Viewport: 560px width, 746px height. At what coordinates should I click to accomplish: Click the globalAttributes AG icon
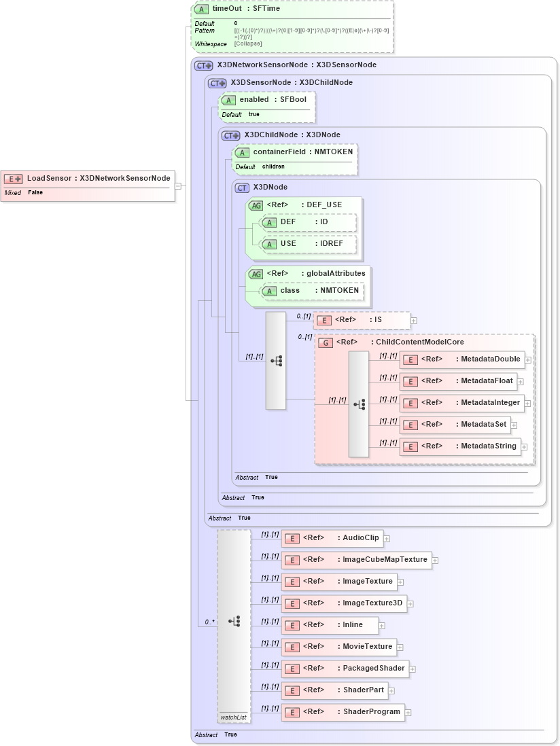256,274
